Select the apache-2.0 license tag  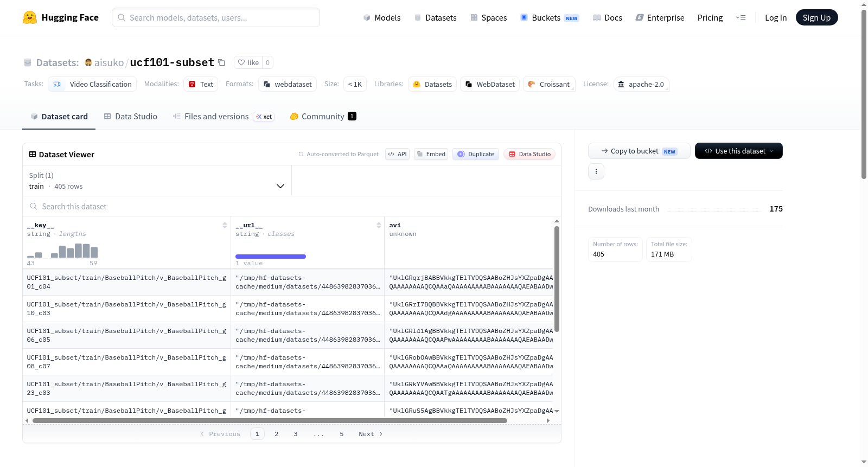pyautogui.click(x=641, y=84)
